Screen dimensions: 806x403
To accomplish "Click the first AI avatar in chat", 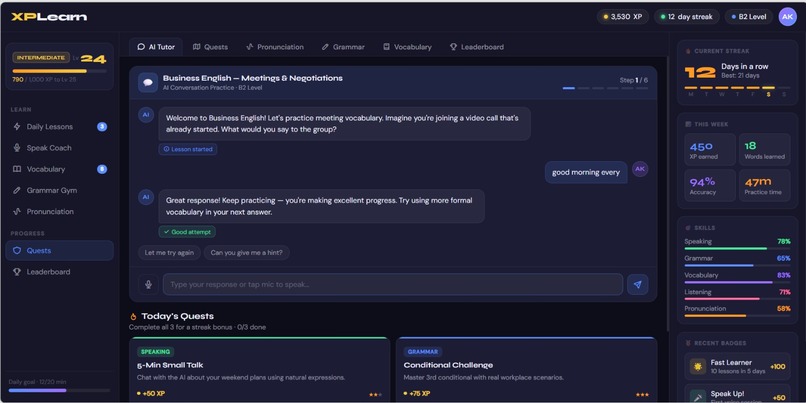I will coord(146,115).
